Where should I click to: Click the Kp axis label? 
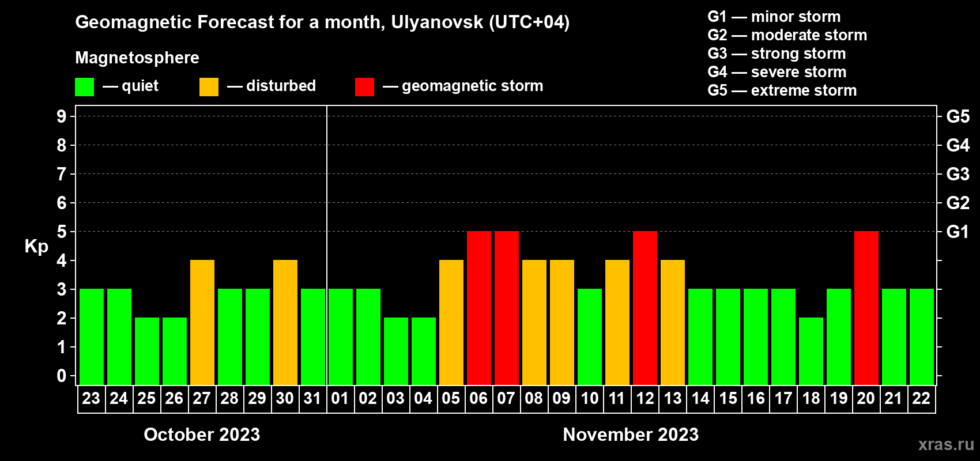tap(36, 247)
